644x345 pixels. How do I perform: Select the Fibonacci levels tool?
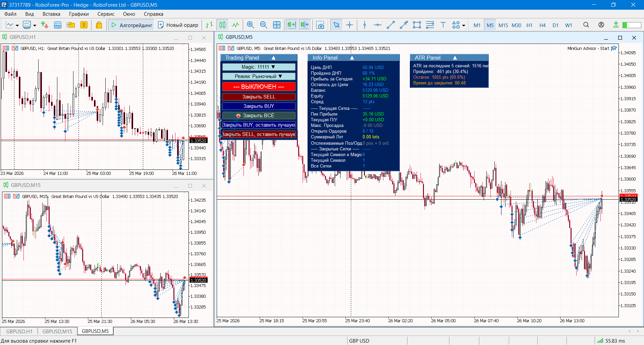[430, 25]
